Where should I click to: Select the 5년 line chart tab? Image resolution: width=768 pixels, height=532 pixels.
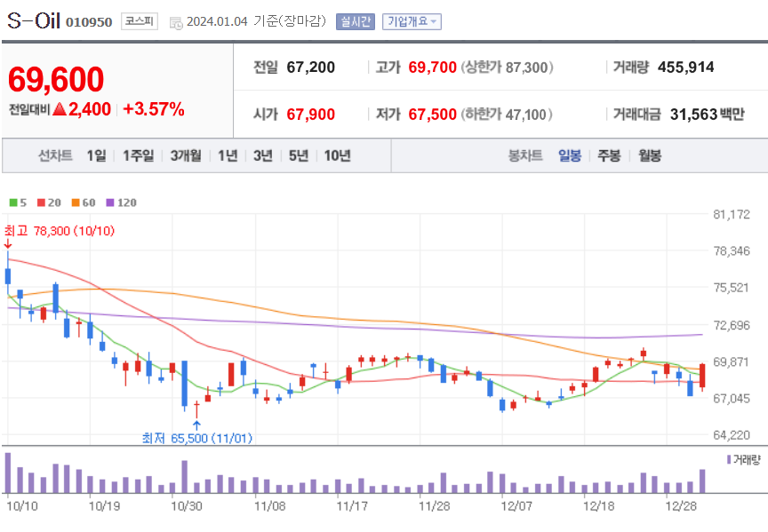click(x=299, y=155)
